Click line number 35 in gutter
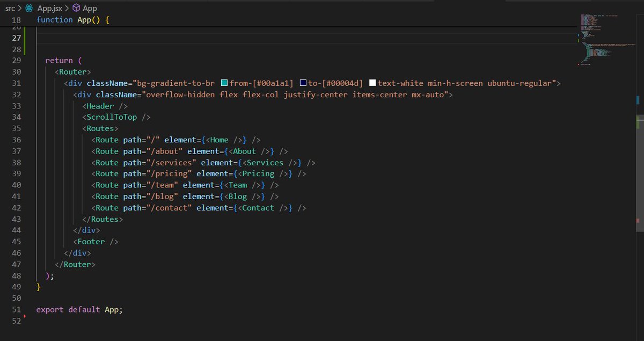 coord(16,128)
